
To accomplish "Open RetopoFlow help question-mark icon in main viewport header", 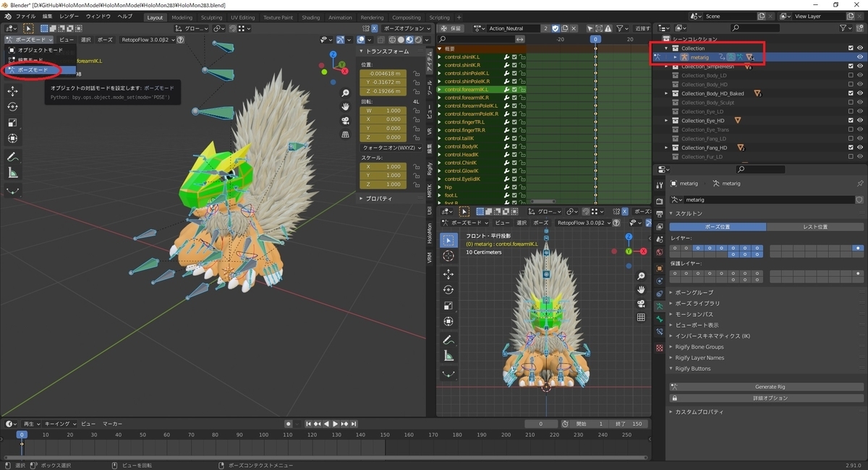I will (181, 40).
